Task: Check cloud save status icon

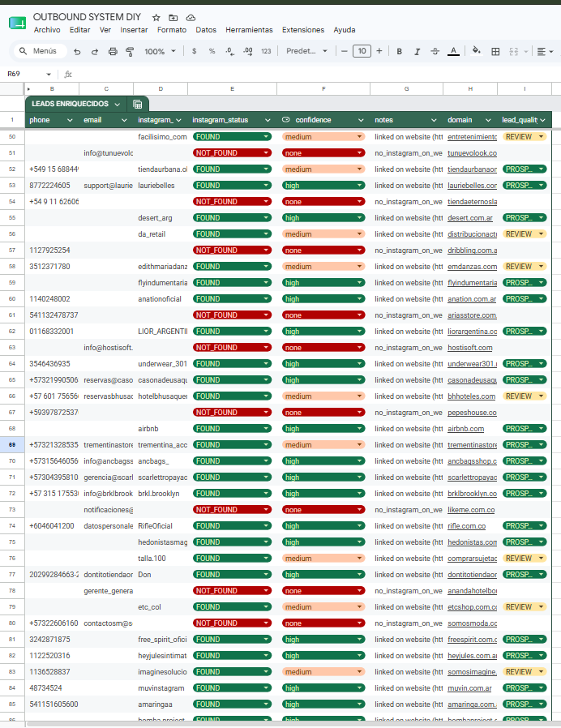Action: (x=191, y=18)
